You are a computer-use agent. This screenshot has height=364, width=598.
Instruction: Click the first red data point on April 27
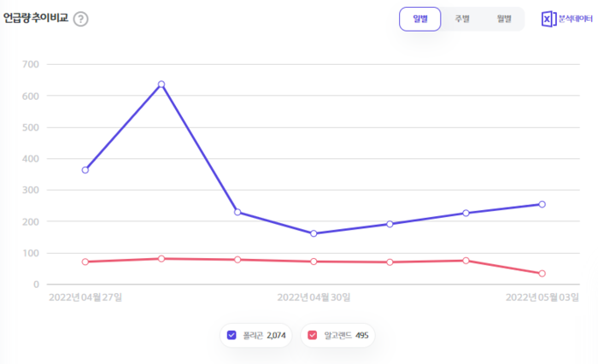85,261
